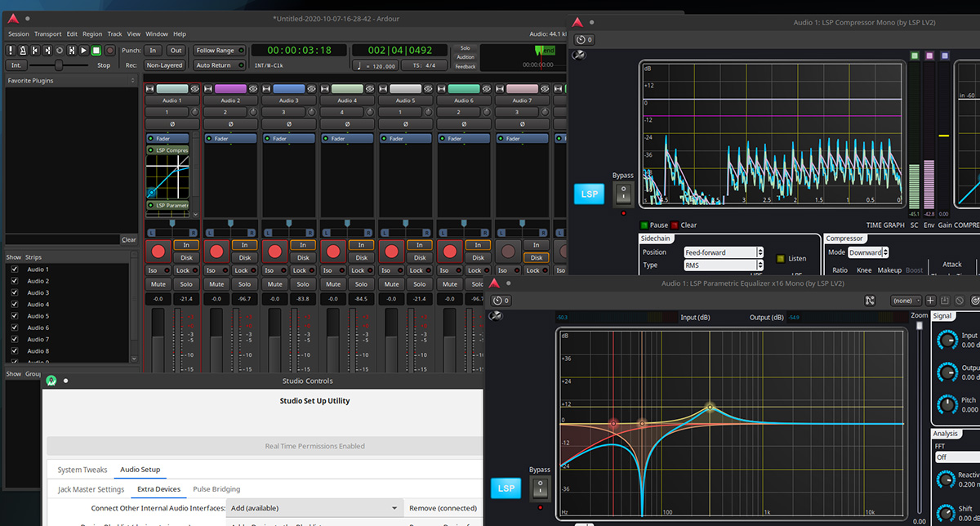Click the Ardour logo in compressor title bar
980x526 pixels.
tap(577, 23)
